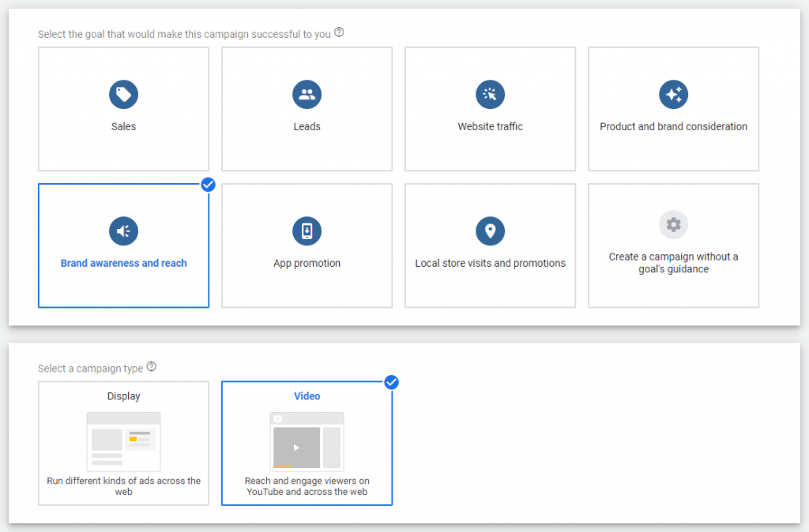Click the Local store visits pin icon
The width and height of the screenshot is (809, 532).
click(x=490, y=231)
